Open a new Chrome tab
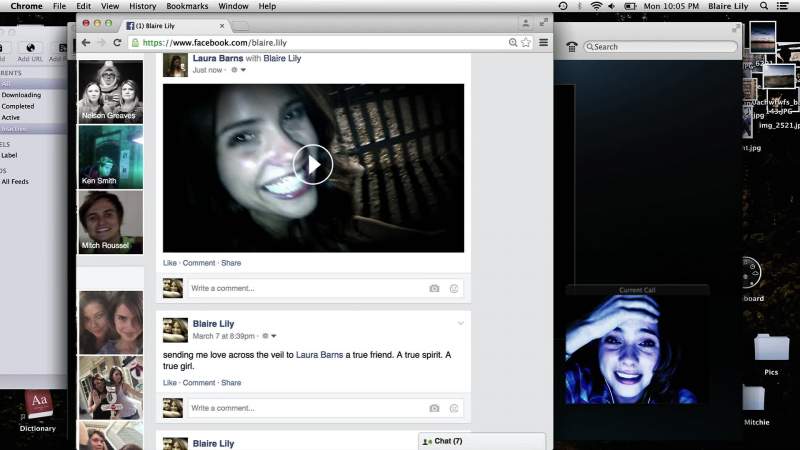Image resolution: width=800 pixels, height=450 pixels. (241, 26)
